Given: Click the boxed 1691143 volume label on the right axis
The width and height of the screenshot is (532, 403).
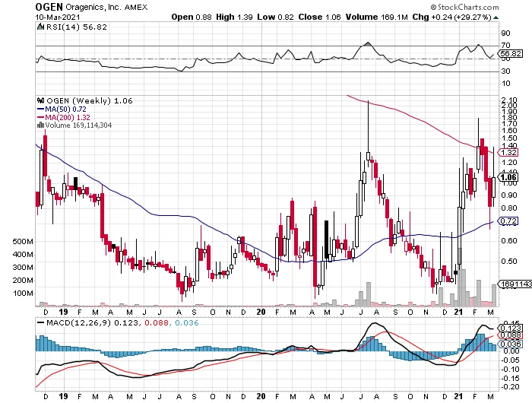Looking at the screenshot, I should [515, 284].
